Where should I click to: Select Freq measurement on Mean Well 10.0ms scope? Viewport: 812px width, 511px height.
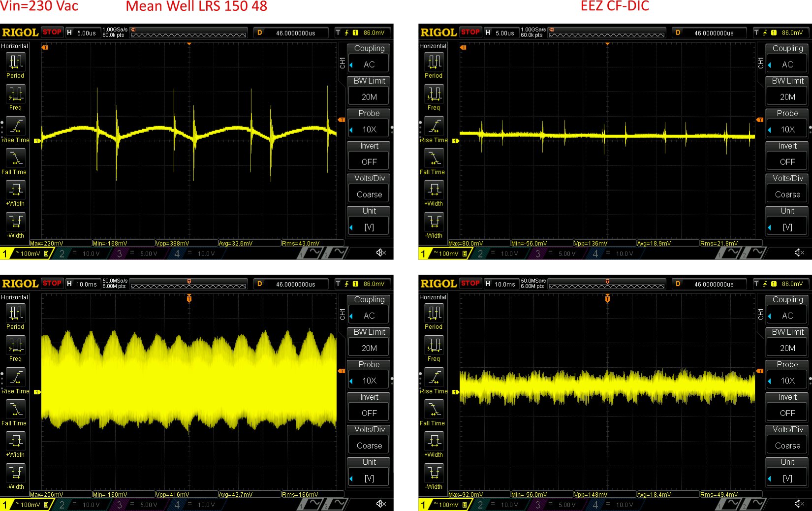(x=16, y=345)
